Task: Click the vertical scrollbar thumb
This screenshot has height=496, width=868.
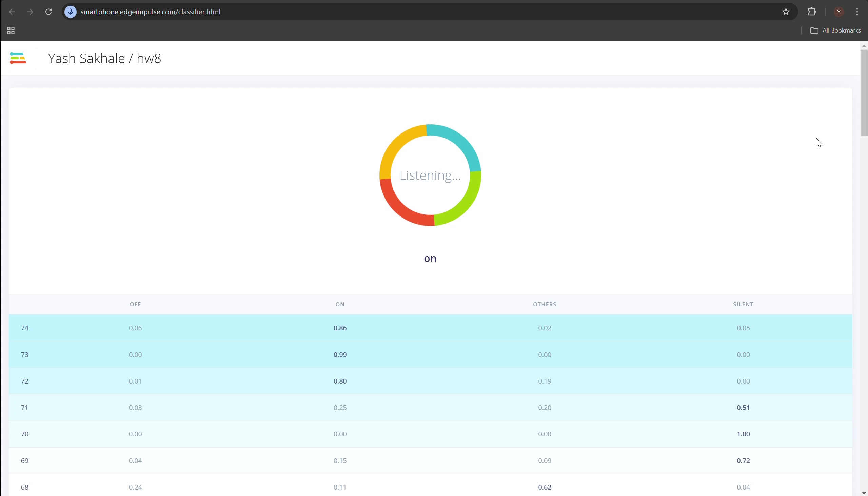Action: [x=864, y=92]
